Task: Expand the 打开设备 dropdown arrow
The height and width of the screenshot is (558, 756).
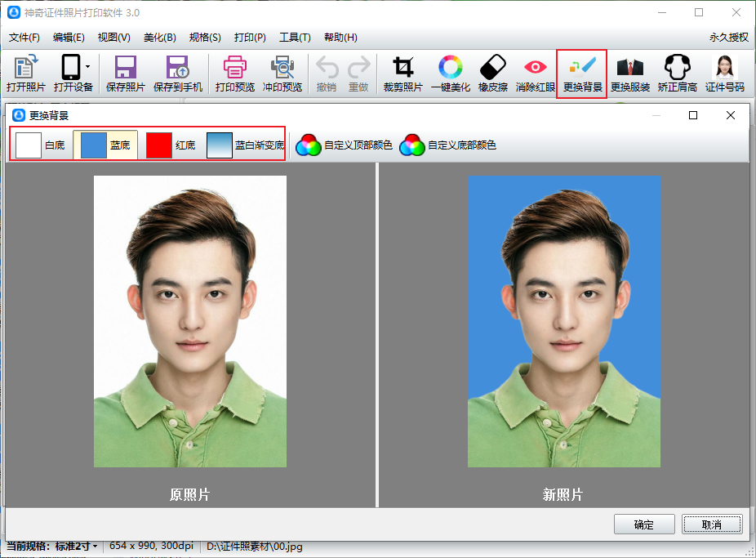Action: tap(87, 66)
